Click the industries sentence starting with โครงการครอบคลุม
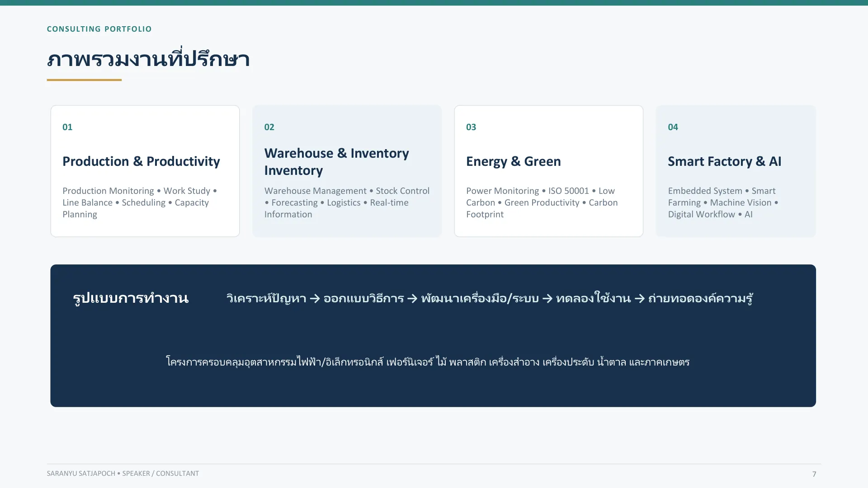868x488 pixels. pos(428,361)
